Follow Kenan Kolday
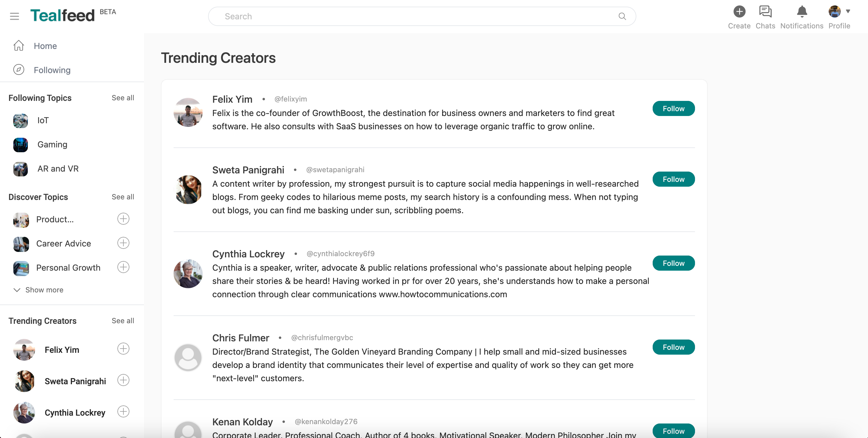This screenshot has height=438, width=868. [x=673, y=431]
